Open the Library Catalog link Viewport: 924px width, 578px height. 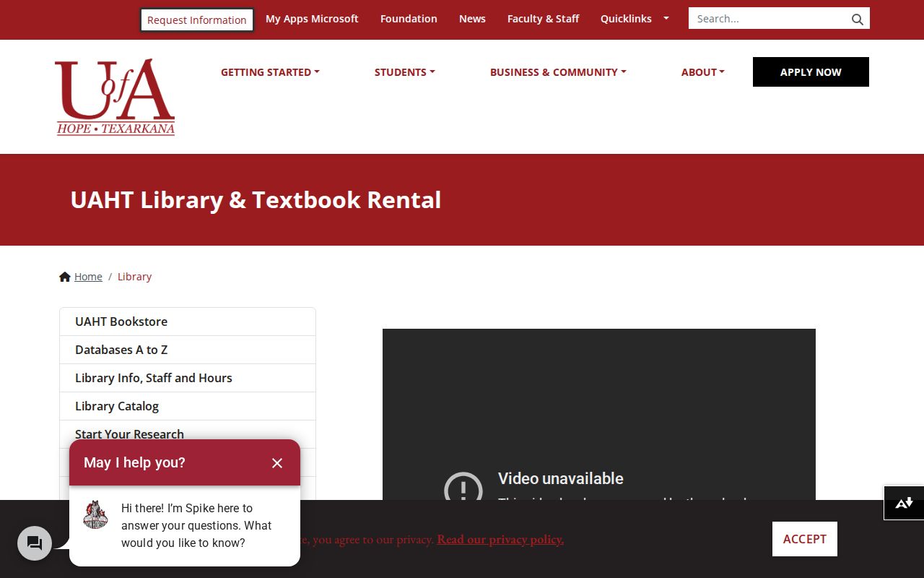click(188, 406)
